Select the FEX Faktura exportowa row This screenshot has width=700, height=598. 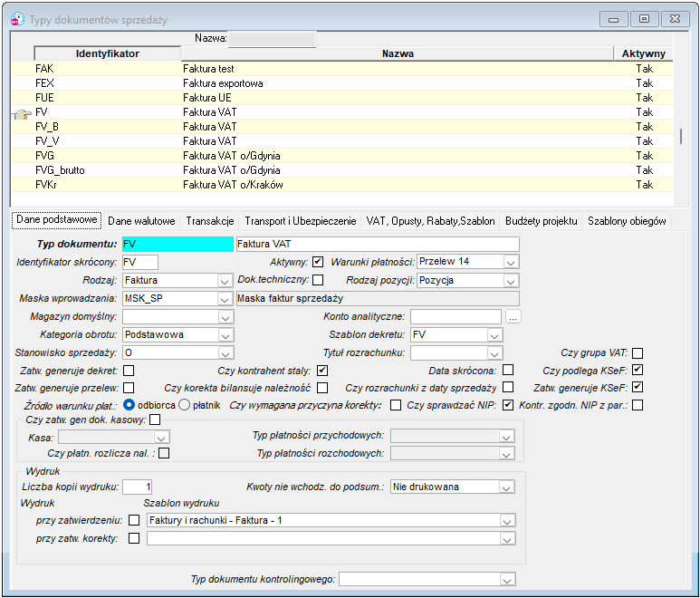[x=341, y=83]
